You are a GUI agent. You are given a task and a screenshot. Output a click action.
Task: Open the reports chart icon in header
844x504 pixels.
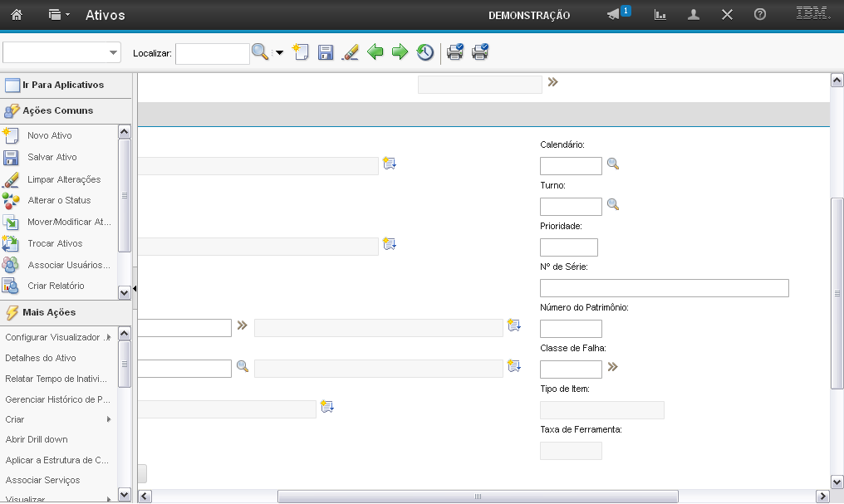[x=660, y=15]
